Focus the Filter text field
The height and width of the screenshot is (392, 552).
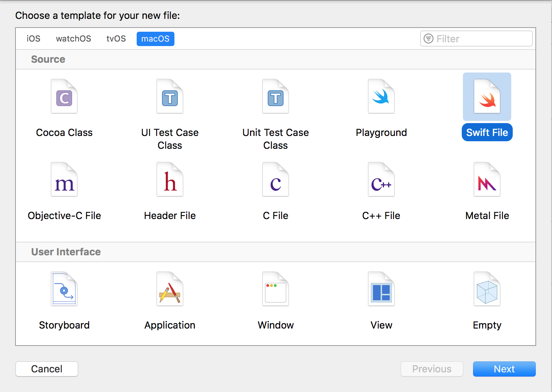point(476,39)
